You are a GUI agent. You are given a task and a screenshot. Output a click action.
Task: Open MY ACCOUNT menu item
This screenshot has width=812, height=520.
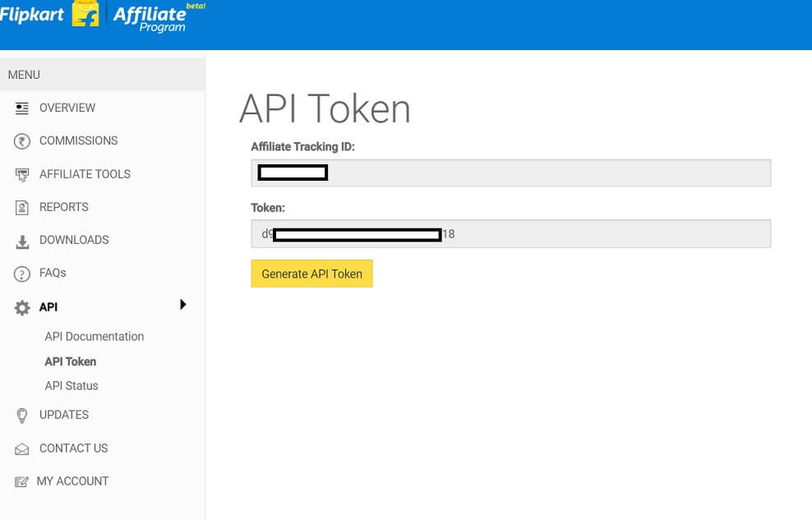[72, 481]
